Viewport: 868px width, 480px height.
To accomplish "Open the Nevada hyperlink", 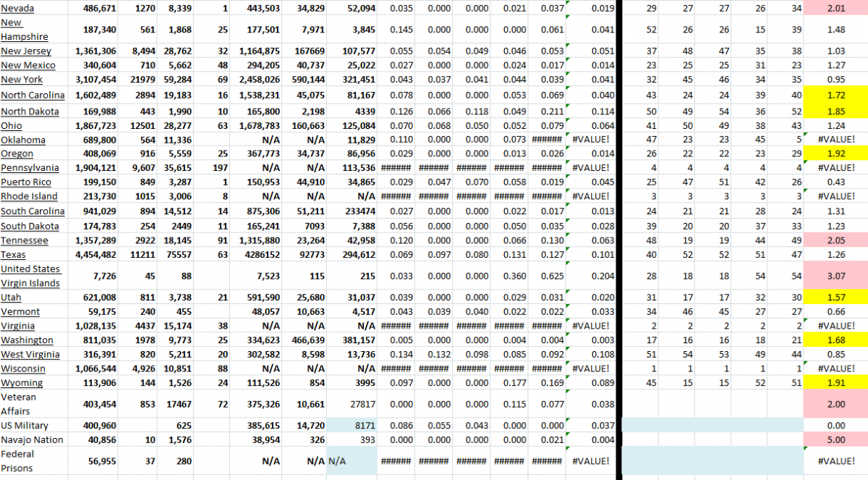I will (x=17, y=9).
